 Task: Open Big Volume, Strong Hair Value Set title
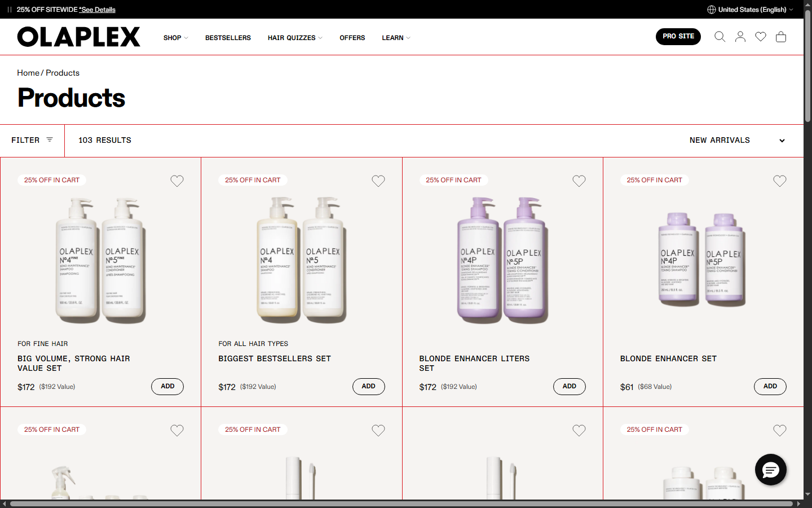[x=74, y=364]
